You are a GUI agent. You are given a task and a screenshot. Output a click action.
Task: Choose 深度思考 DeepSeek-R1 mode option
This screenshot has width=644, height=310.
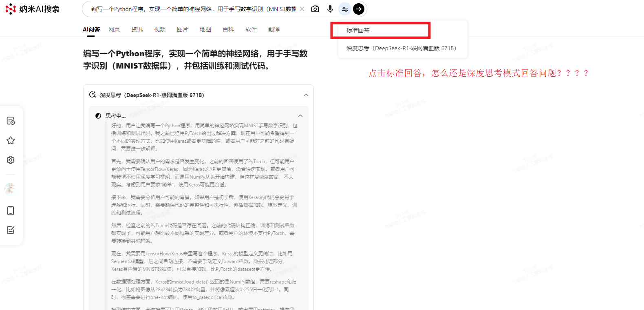point(403,48)
